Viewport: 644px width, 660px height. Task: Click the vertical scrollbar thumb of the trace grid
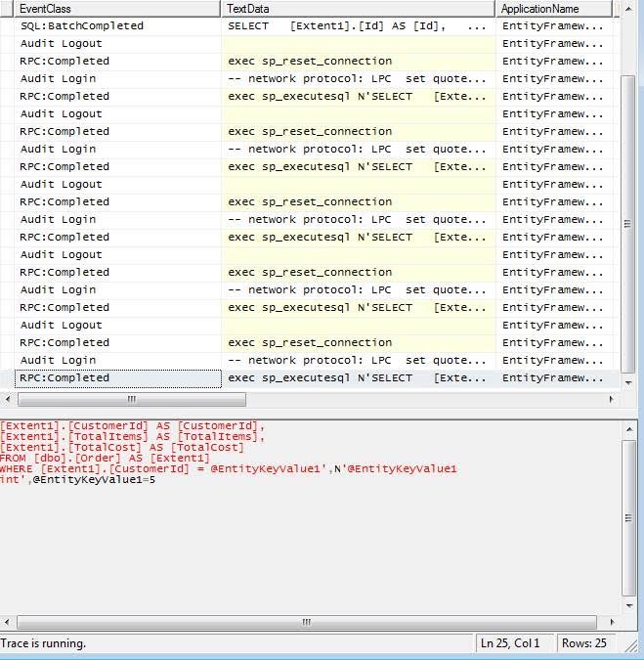click(x=628, y=224)
